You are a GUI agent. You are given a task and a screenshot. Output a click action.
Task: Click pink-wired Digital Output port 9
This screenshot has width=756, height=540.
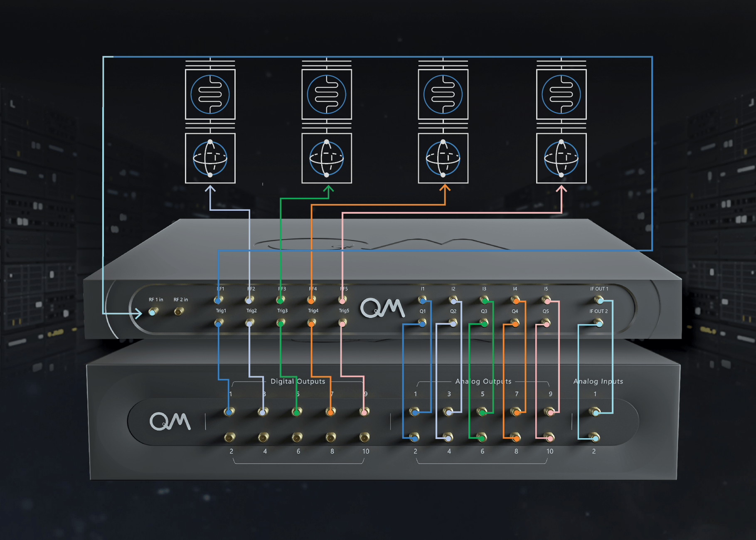click(364, 412)
